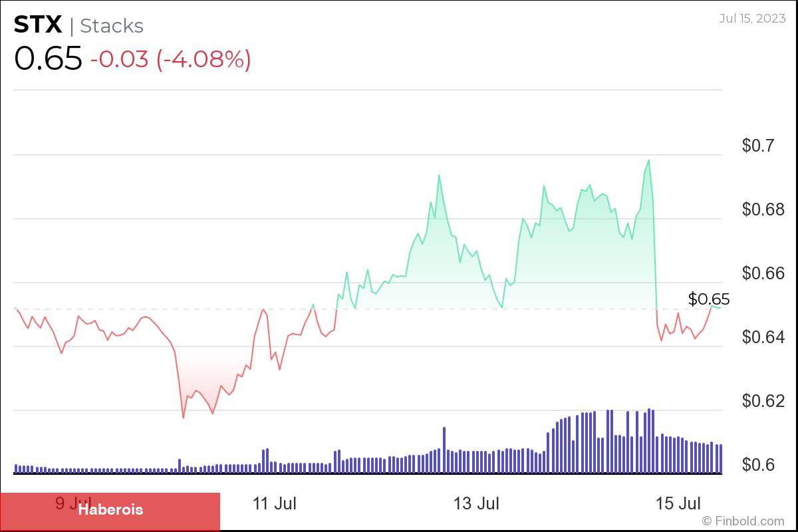The height and width of the screenshot is (532, 798).
Task: Click the STX ticker symbol
Action: click(x=38, y=25)
